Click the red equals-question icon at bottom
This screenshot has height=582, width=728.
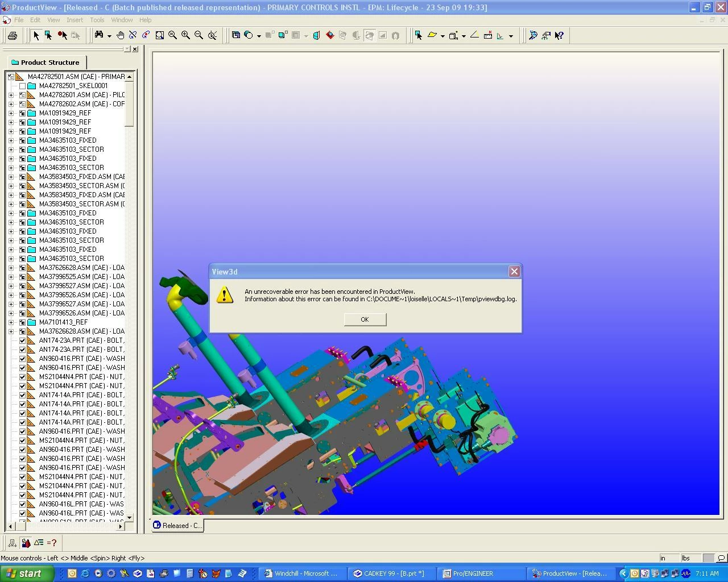[52, 543]
